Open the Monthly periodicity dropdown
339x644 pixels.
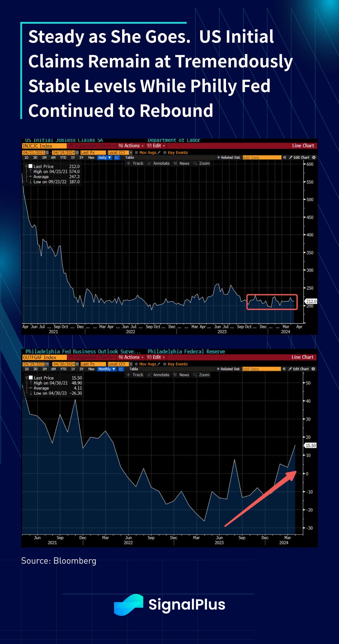107,369
